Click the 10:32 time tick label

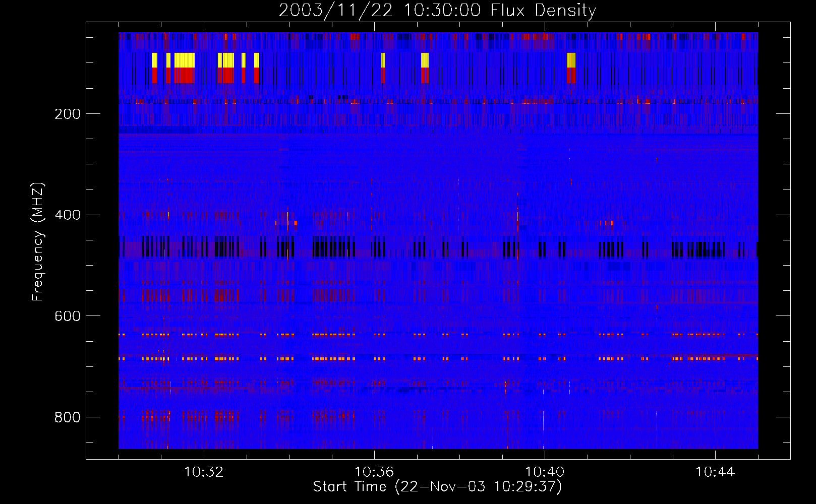[x=204, y=472]
